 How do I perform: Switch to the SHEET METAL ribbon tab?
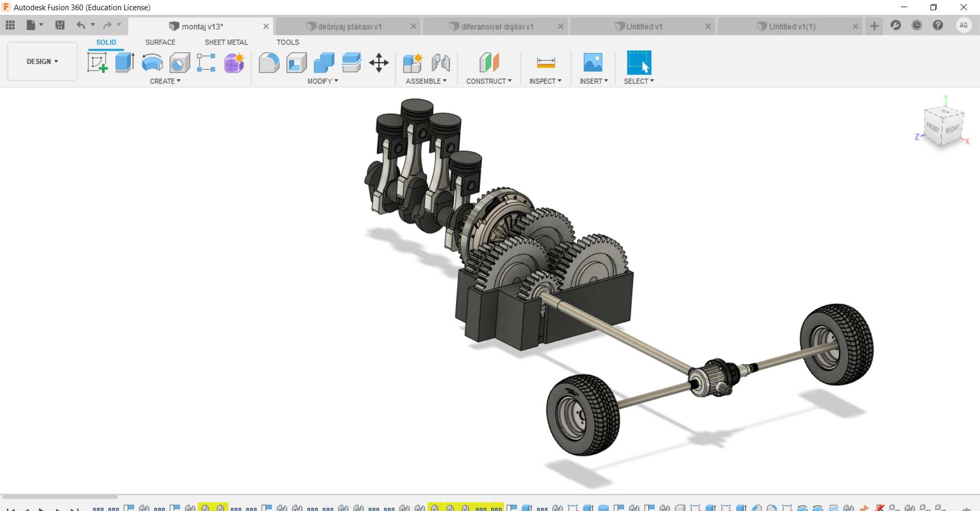coord(226,42)
